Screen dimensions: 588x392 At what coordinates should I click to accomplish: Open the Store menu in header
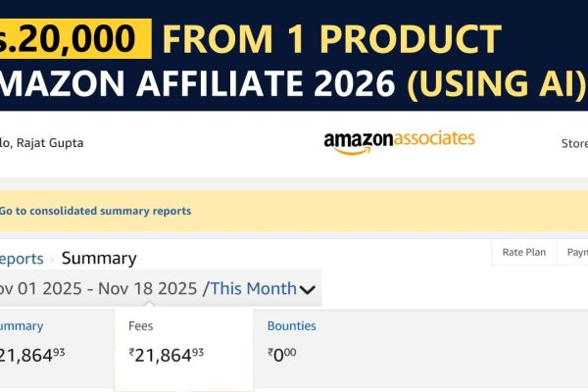[x=574, y=143]
